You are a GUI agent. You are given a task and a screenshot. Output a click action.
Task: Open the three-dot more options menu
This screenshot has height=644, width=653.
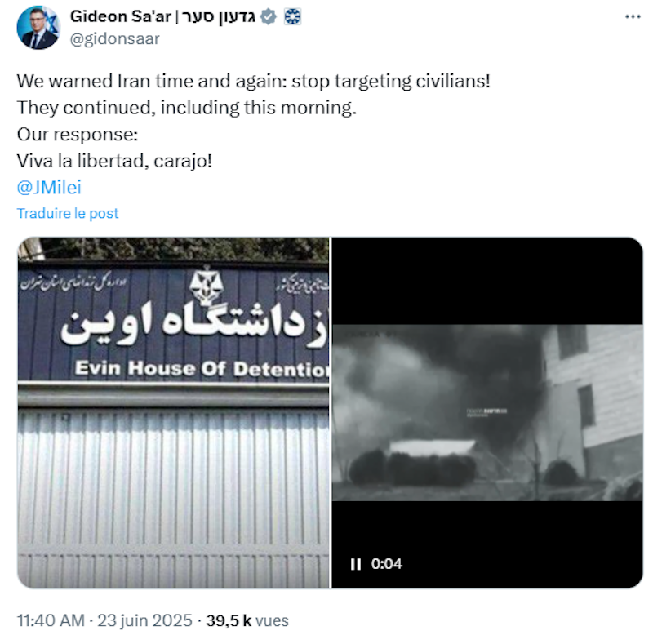point(633,16)
